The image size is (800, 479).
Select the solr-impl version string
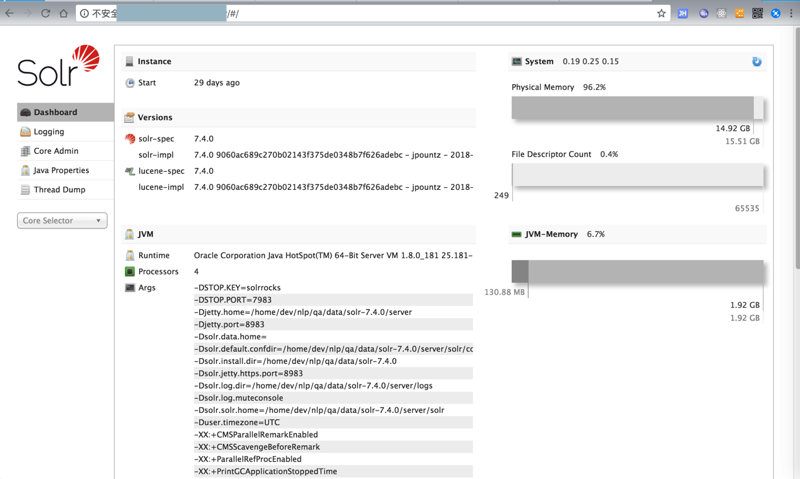pos(333,155)
